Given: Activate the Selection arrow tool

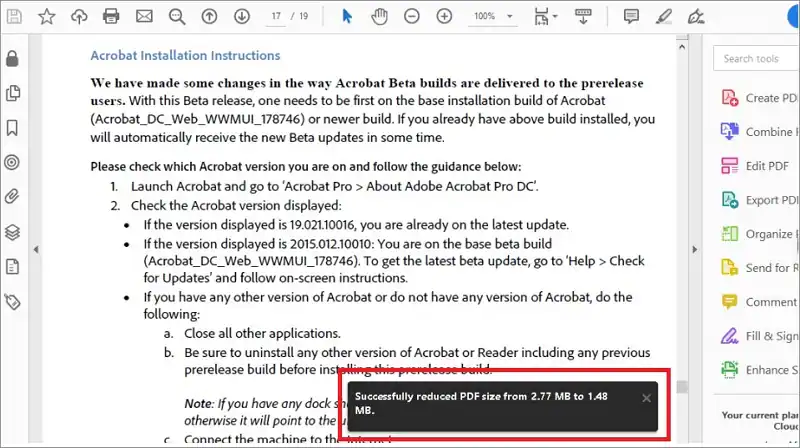Looking at the screenshot, I should coord(347,16).
